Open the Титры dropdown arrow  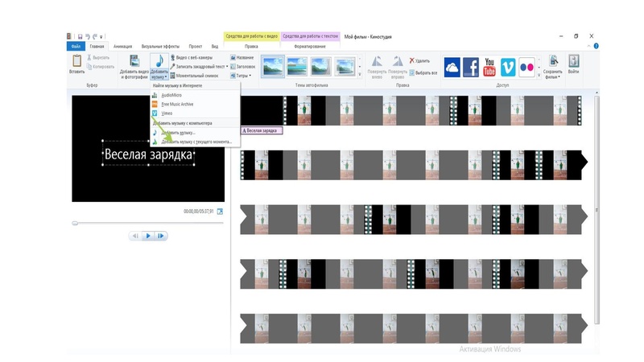coord(250,76)
